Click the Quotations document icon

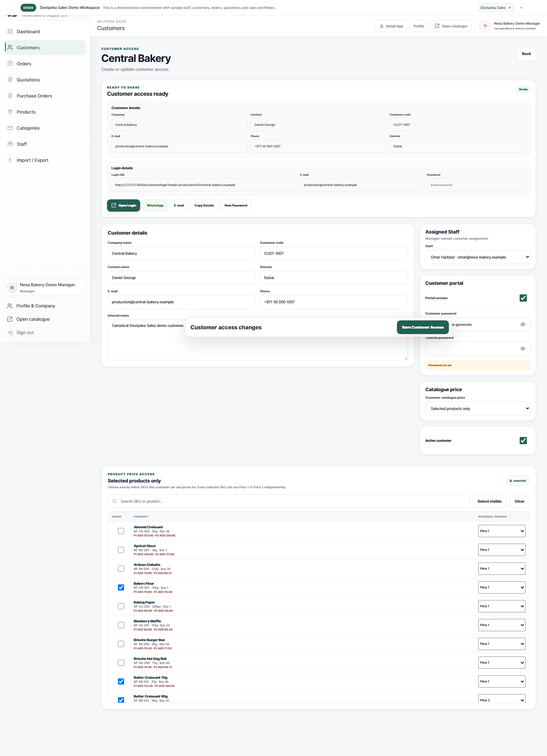click(x=10, y=80)
